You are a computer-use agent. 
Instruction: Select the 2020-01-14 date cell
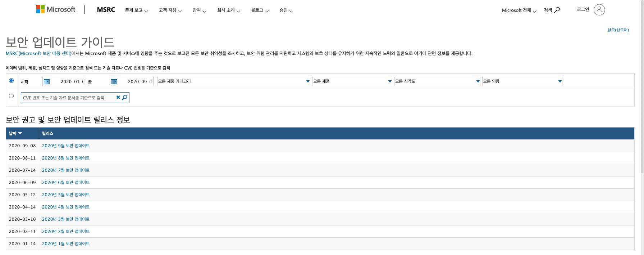(x=22, y=243)
